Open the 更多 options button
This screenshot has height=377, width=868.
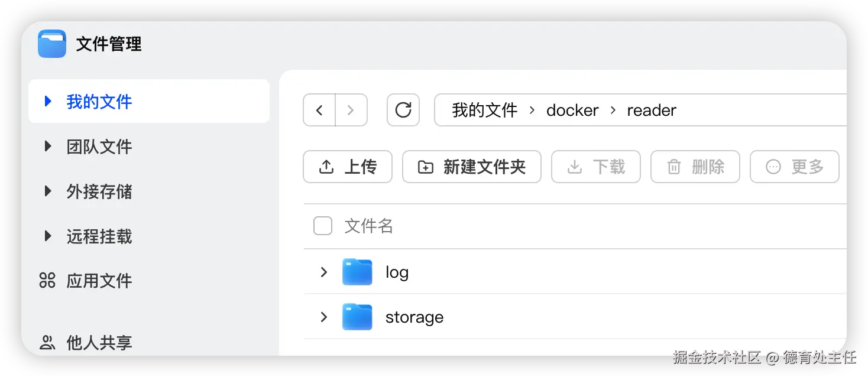tap(794, 167)
